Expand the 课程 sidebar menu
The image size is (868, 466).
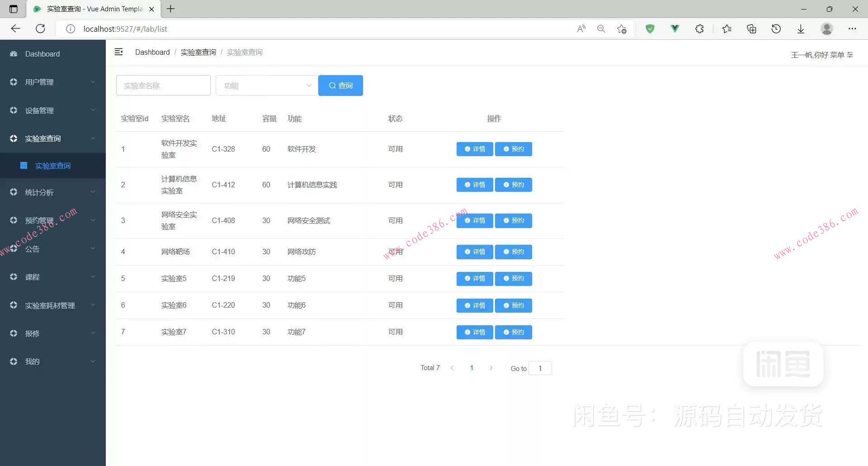(93, 277)
